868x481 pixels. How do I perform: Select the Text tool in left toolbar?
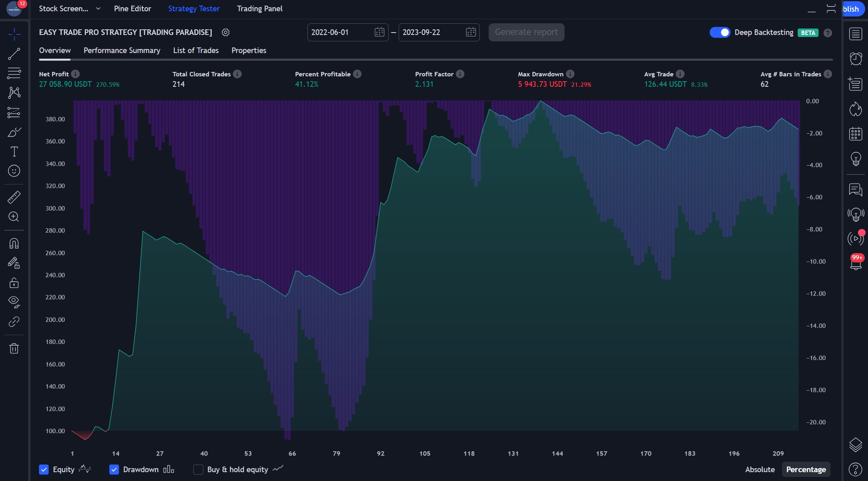click(14, 151)
